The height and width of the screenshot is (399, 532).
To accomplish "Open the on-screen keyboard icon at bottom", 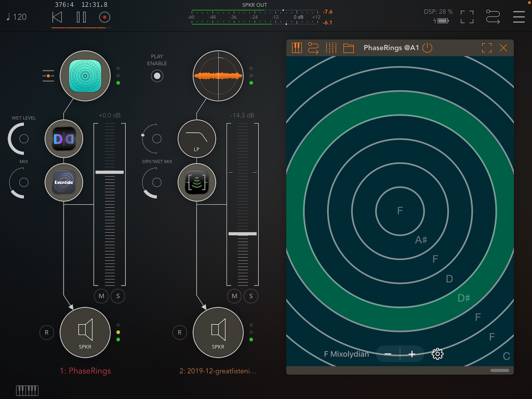I will [27, 390].
